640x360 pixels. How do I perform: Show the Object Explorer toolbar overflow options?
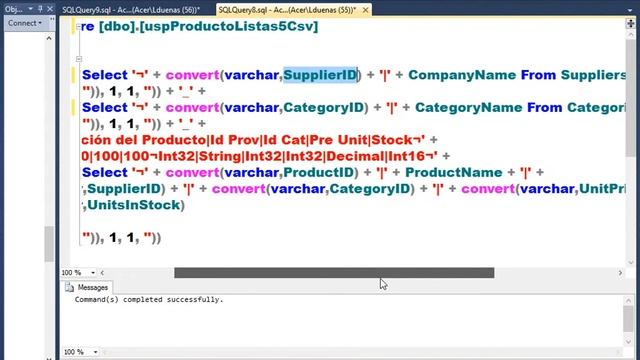[x=52, y=20]
